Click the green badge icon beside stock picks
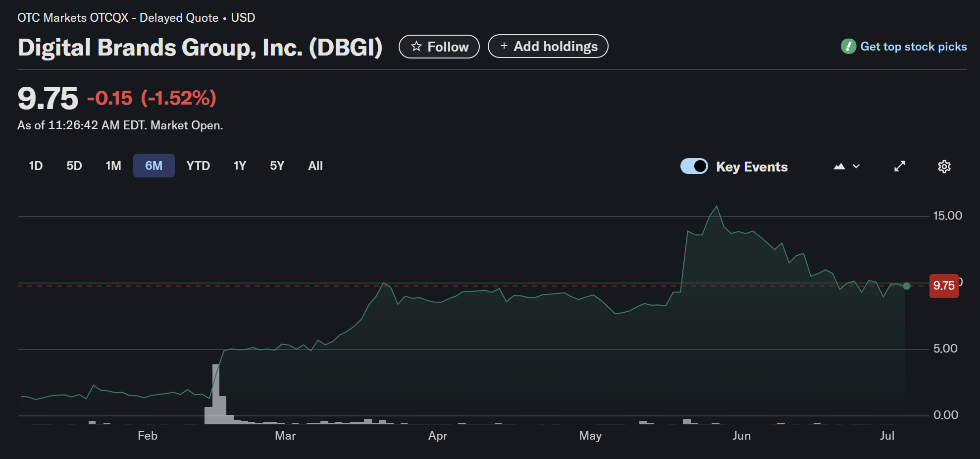The height and width of the screenshot is (459, 980). point(848,47)
